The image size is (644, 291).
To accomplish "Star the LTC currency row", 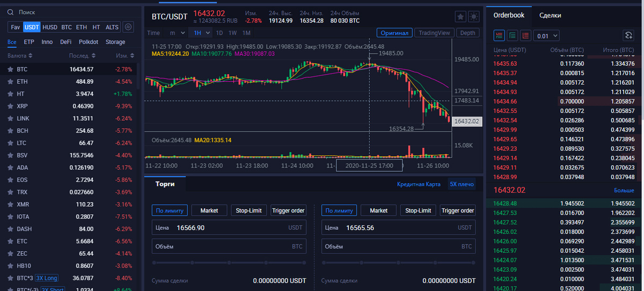I will click(10, 143).
